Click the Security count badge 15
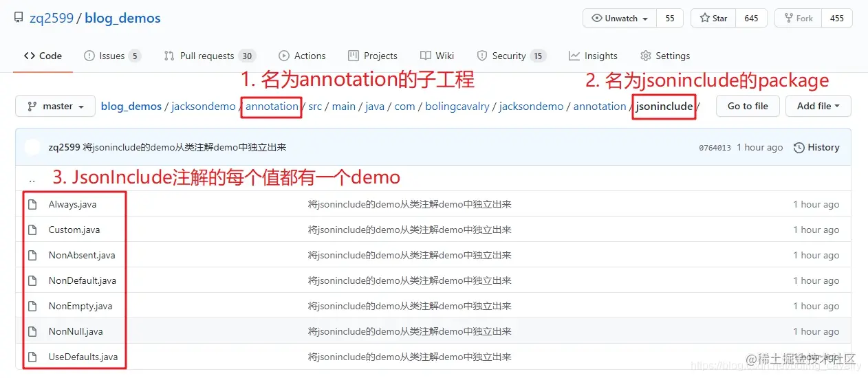868x378 pixels. tap(538, 56)
